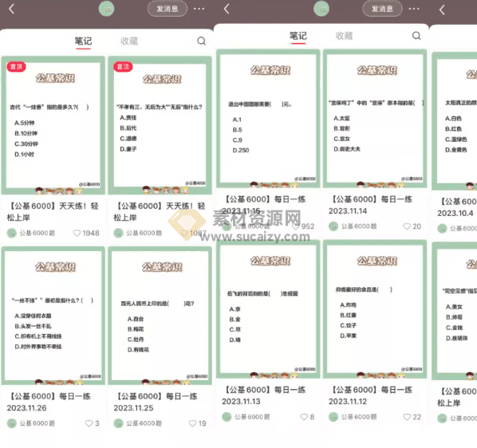Click author avatar on the 2023.11.25 post
The height and width of the screenshot is (448, 477).
[118, 423]
